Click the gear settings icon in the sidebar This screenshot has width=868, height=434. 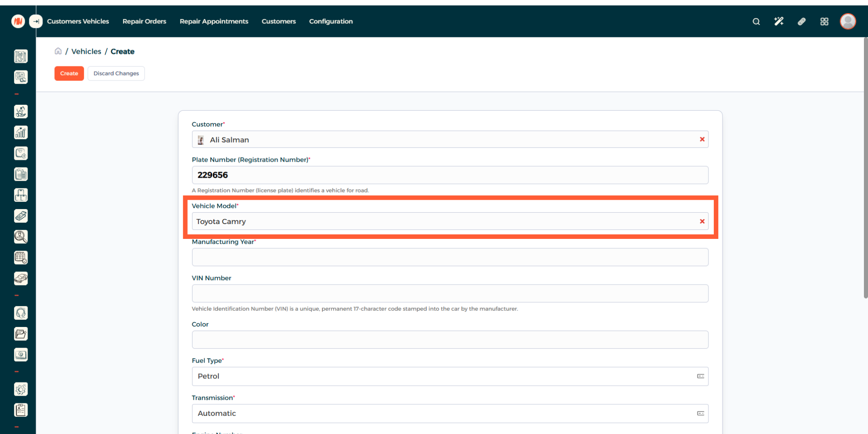point(21,389)
